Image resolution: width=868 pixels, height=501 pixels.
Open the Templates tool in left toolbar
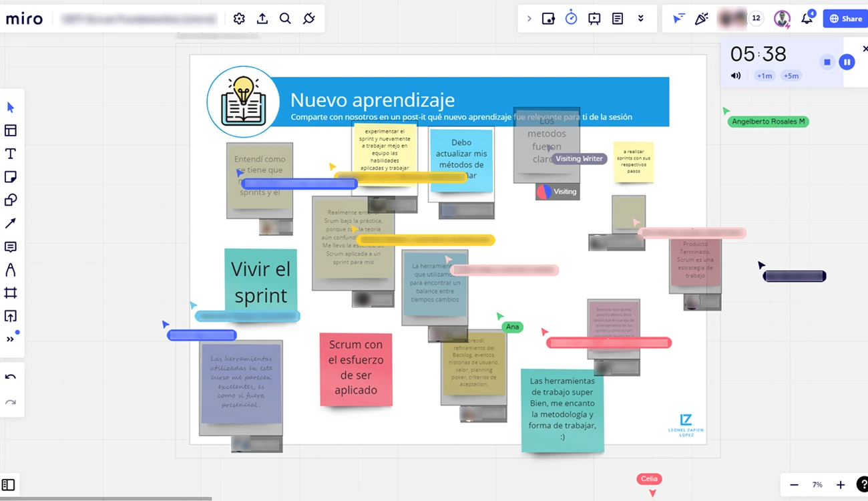click(11, 131)
